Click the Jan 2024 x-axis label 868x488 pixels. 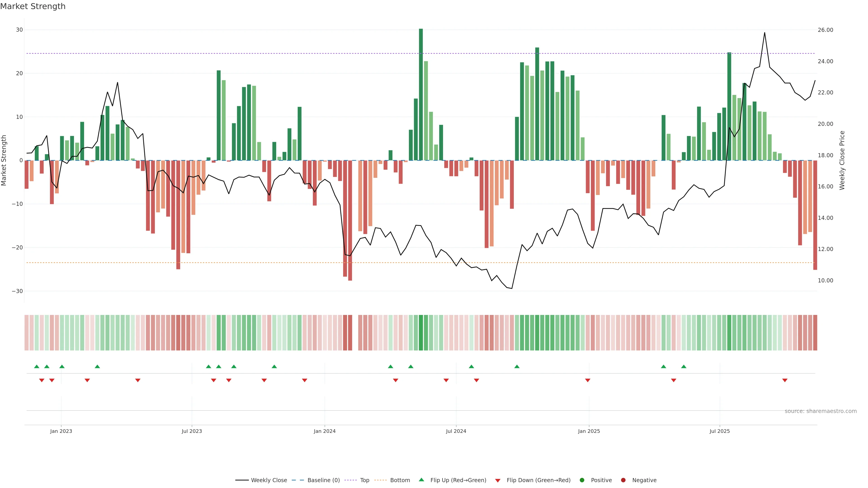point(325,431)
